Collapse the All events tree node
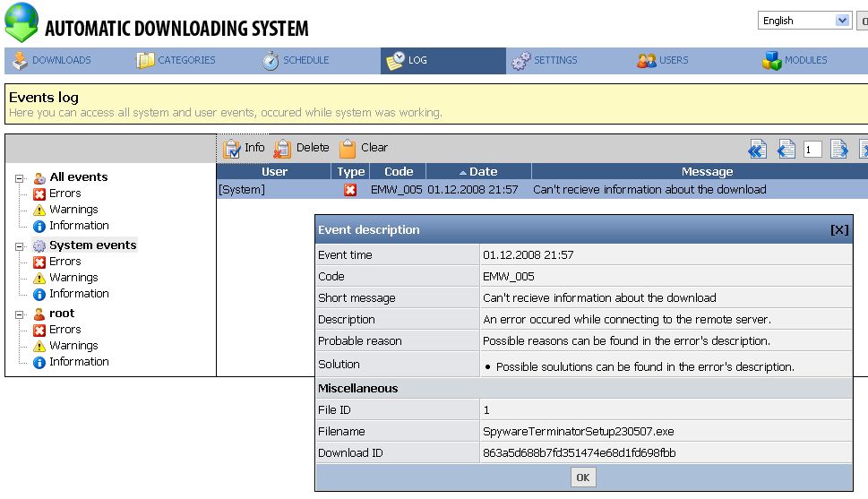 pyautogui.click(x=19, y=177)
